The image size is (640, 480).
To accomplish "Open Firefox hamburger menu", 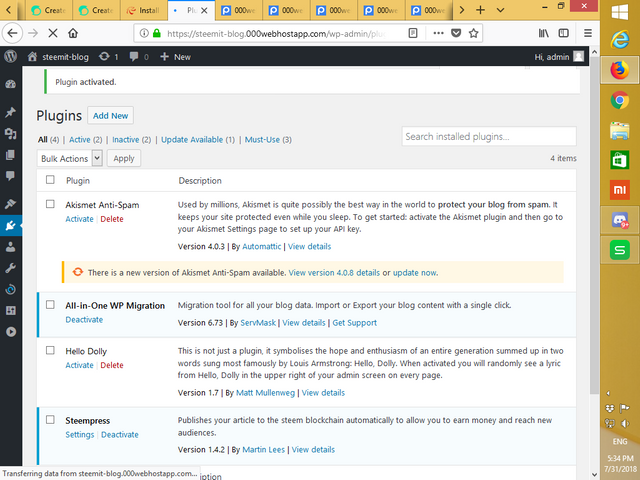I will [x=588, y=33].
